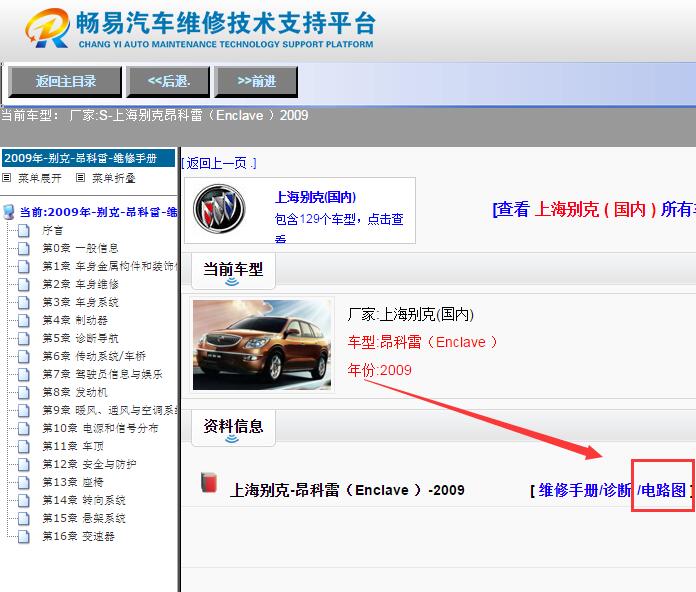Open tree item 第10章 电源和信号分布
The width and height of the screenshot is (696, 592).
(100, 428)
